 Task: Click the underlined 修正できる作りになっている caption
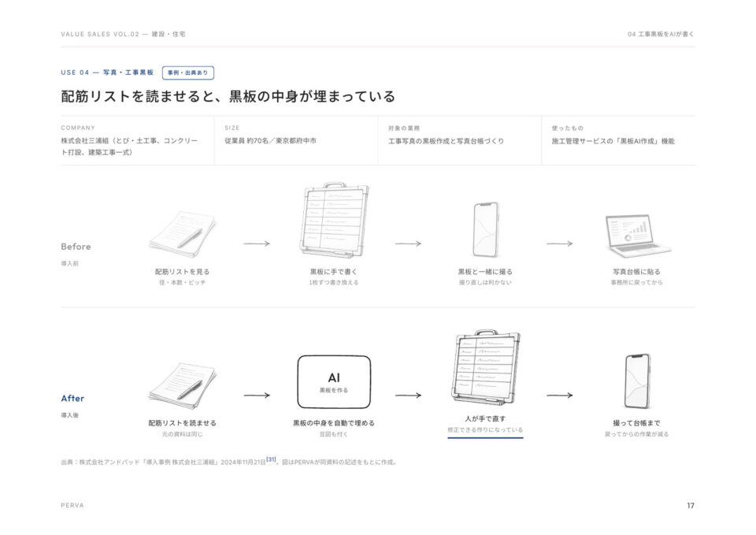click(485, 430)
